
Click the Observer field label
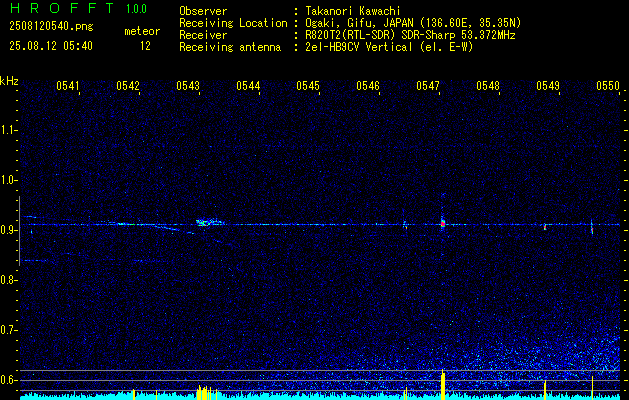click(203, 11)
